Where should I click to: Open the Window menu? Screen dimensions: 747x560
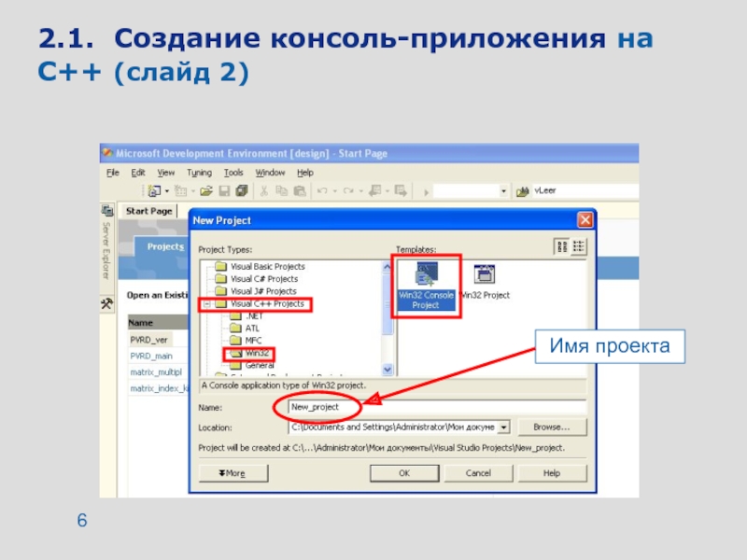click(x=270, y=173)
